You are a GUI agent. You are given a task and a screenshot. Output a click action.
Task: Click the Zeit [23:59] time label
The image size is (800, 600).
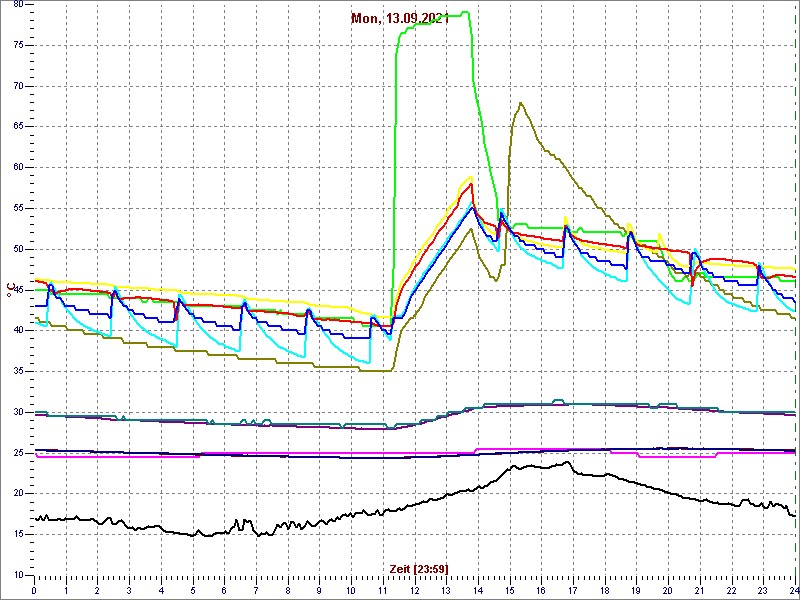click(x=419, y=569)
